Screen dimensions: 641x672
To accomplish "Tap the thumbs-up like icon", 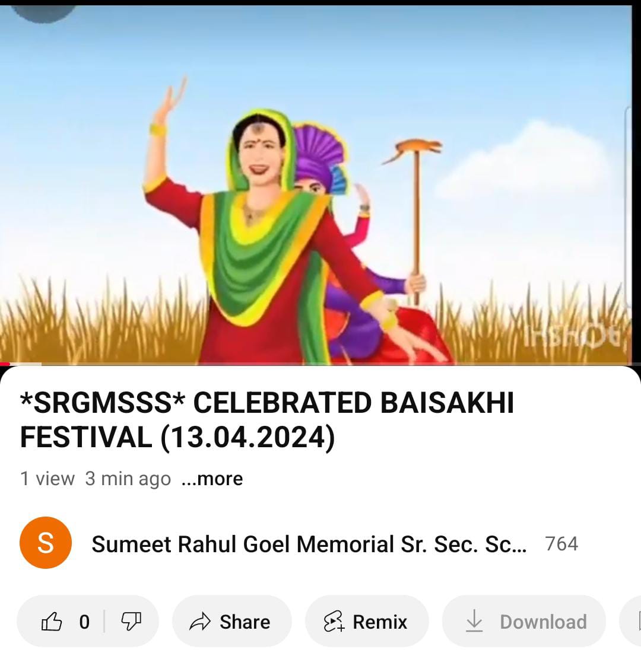I will point(52,622).
